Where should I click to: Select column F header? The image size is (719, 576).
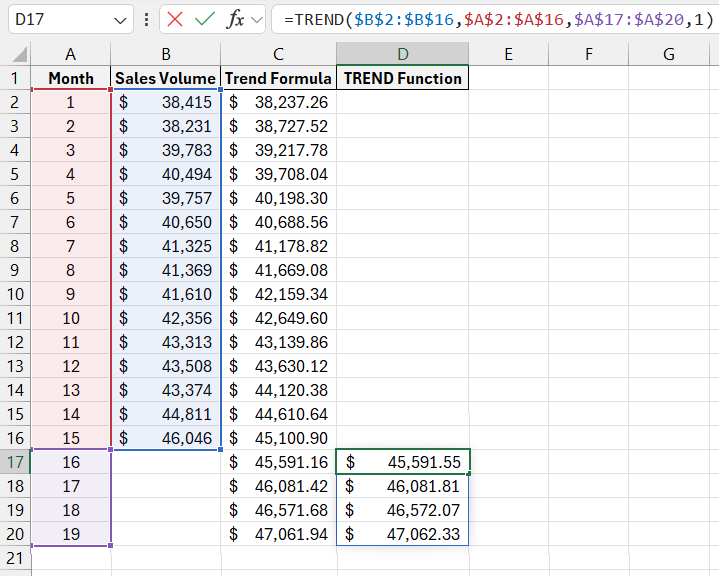tap(588, 54)
